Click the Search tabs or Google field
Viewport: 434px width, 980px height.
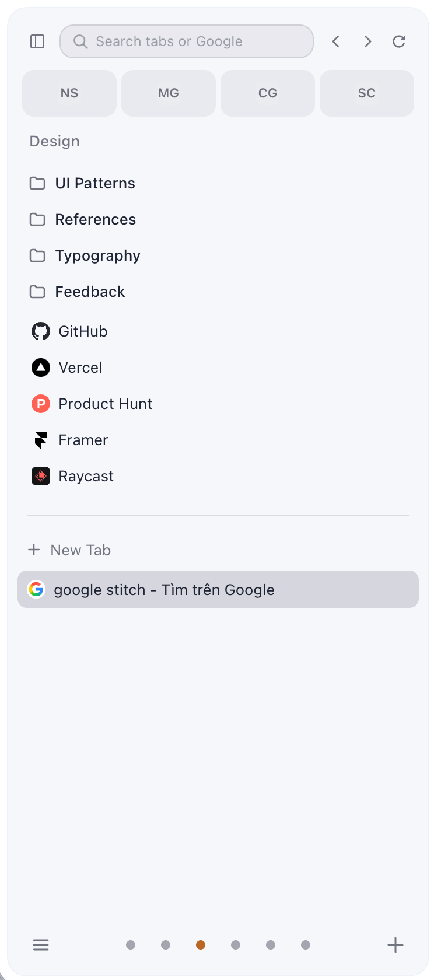coord(187,41)
